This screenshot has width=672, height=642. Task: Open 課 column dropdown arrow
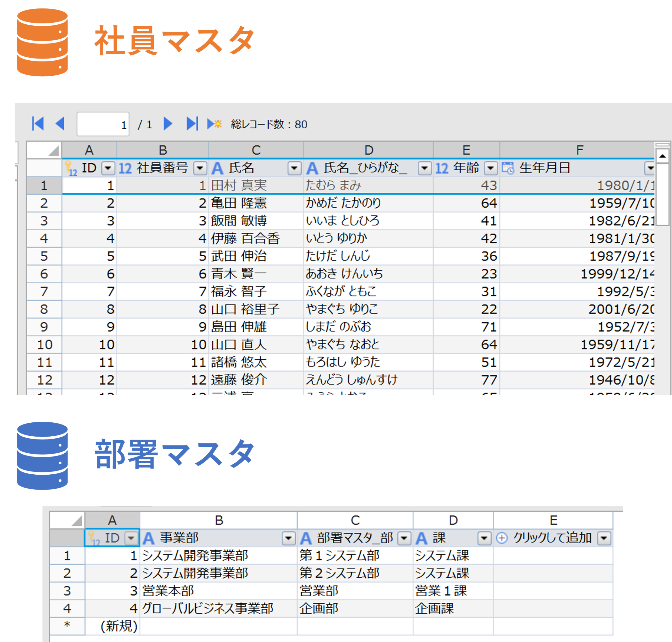click(x=484, y=538)
